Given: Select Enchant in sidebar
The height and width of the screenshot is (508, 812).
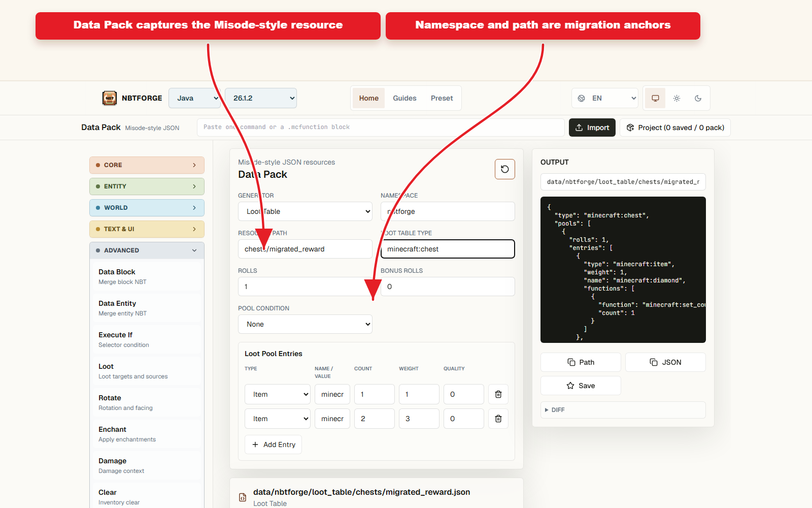Looking at the screenshot, I should click(x=147, y=434).
